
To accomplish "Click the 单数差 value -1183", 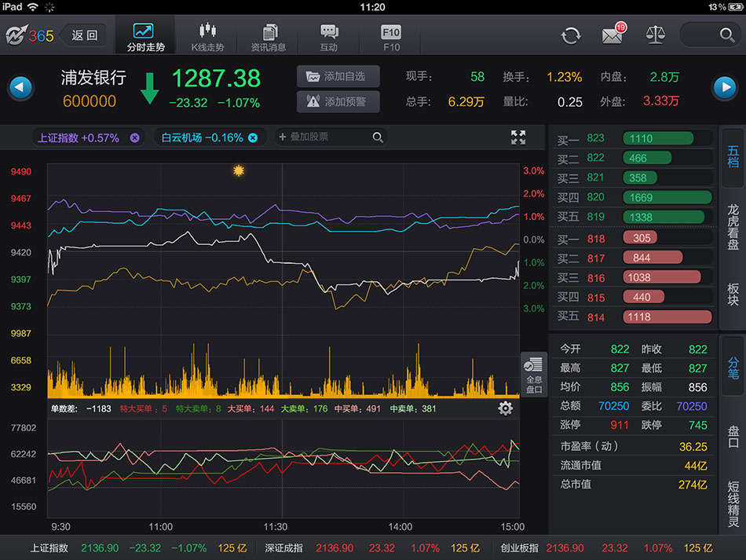I will coord(98,408).
